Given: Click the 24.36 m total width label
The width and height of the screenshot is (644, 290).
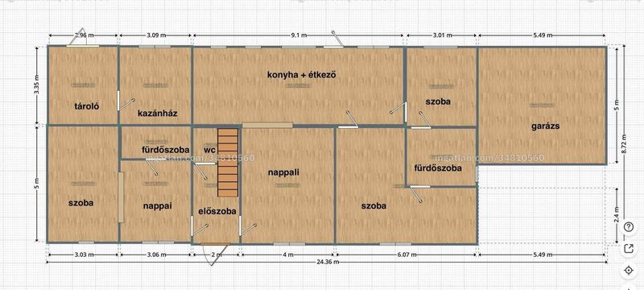Looking at the screenshot, I should tap(327, 262).
